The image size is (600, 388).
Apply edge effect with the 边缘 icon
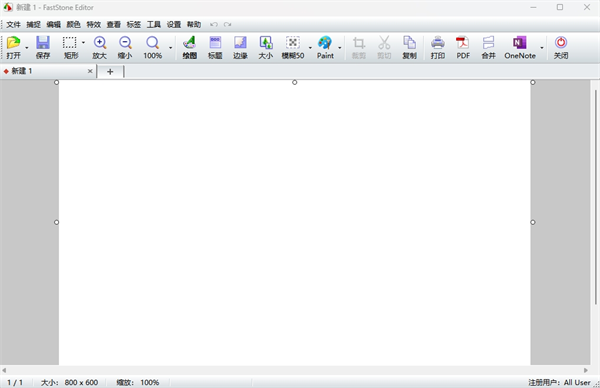[x=240, y=47]
